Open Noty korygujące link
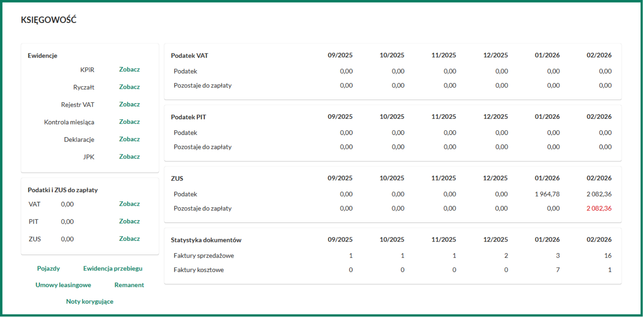Image resolution: width=644 pixels, height=318 pixels. 90,302
